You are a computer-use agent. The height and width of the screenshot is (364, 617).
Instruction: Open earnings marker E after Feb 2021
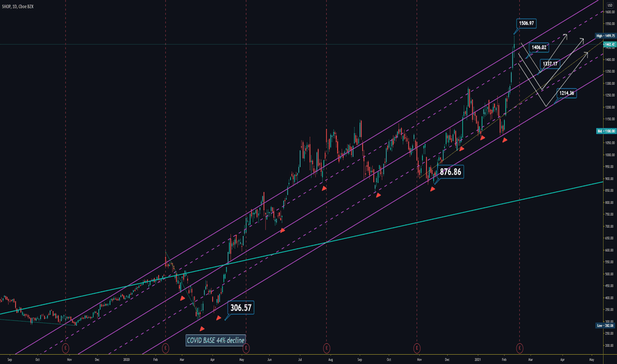tap(520, 348)
